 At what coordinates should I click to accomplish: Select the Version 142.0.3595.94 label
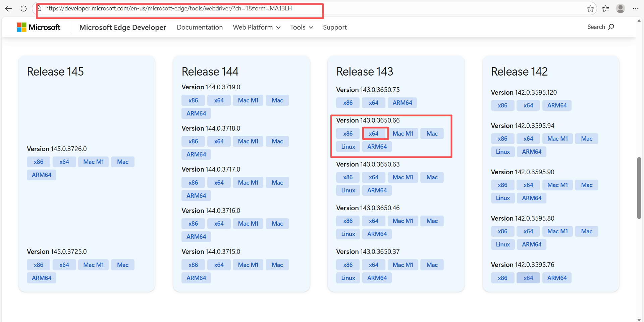[523, 126]
